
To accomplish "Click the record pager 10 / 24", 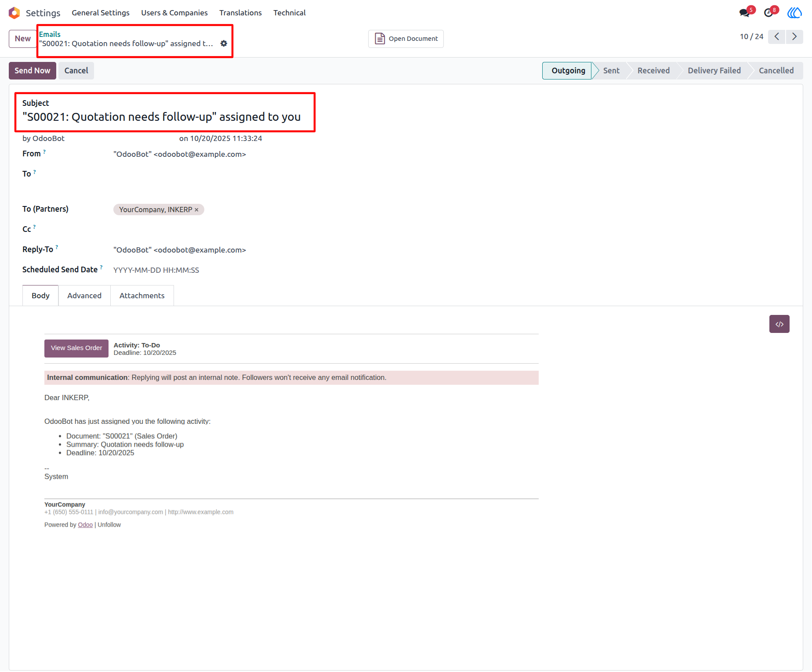I will [x=751, y=36].
